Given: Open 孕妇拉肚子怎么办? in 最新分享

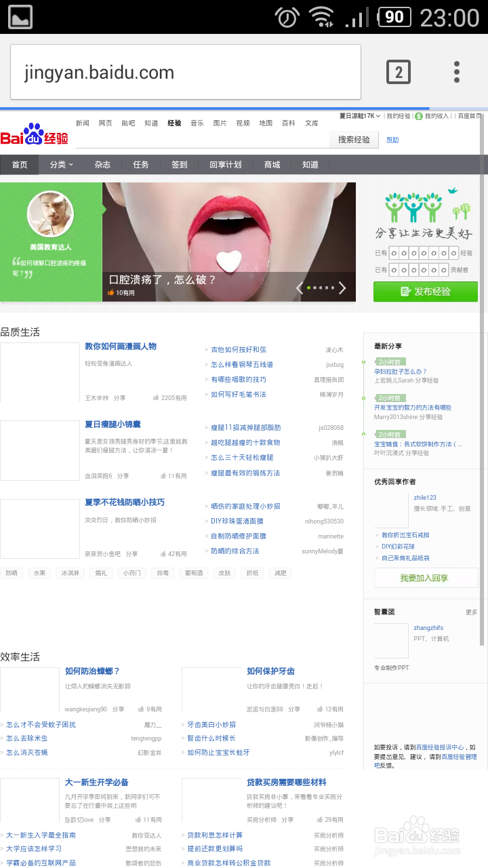Looking at the screenshot, I should (x=401, y=372).
